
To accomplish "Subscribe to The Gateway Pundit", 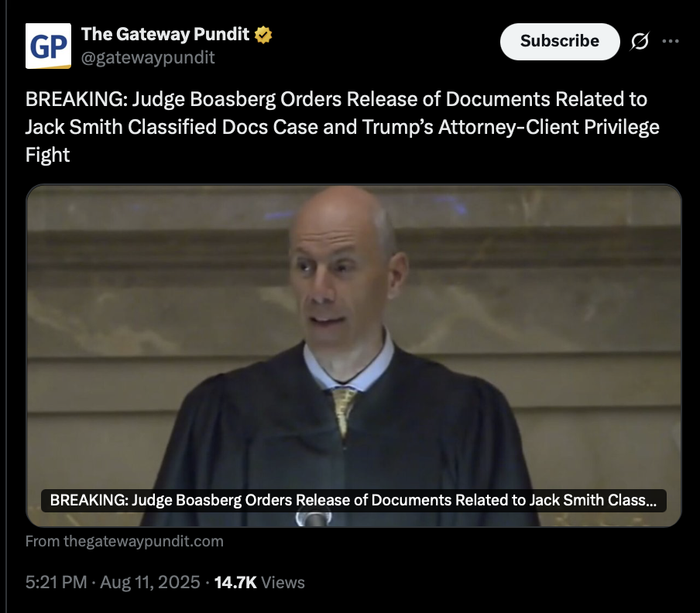I will (x=560, y=42).
